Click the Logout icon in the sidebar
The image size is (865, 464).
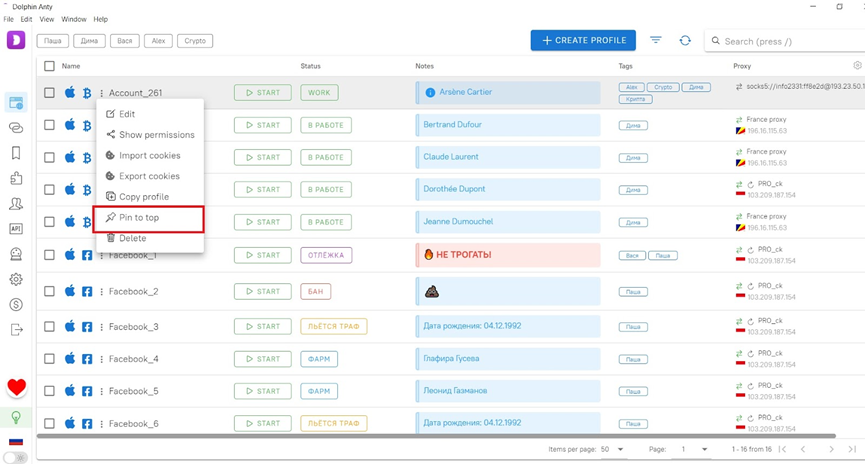coord(17,329)
